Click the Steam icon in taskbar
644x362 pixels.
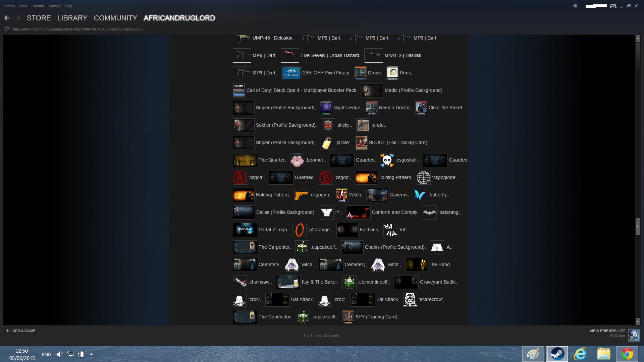[557, 354]
